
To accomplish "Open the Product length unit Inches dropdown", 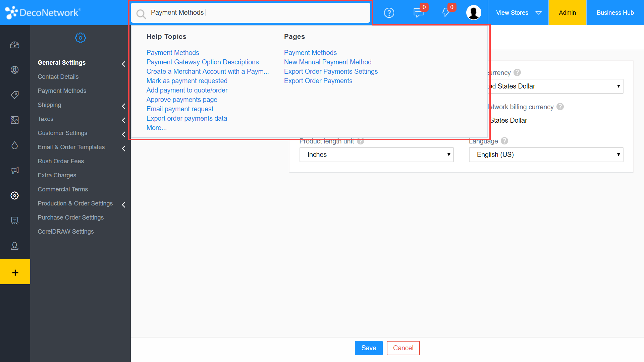I will pyautogui.click(x=376, y=155).
